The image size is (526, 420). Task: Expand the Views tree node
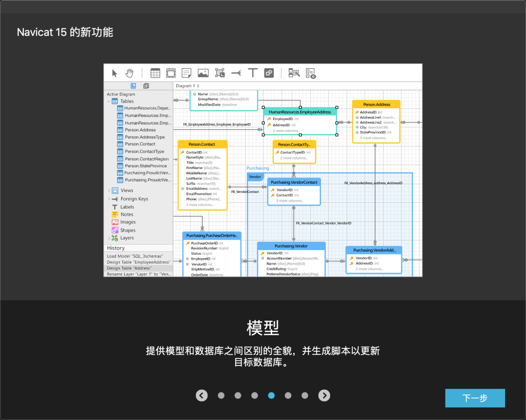(109, 191)
